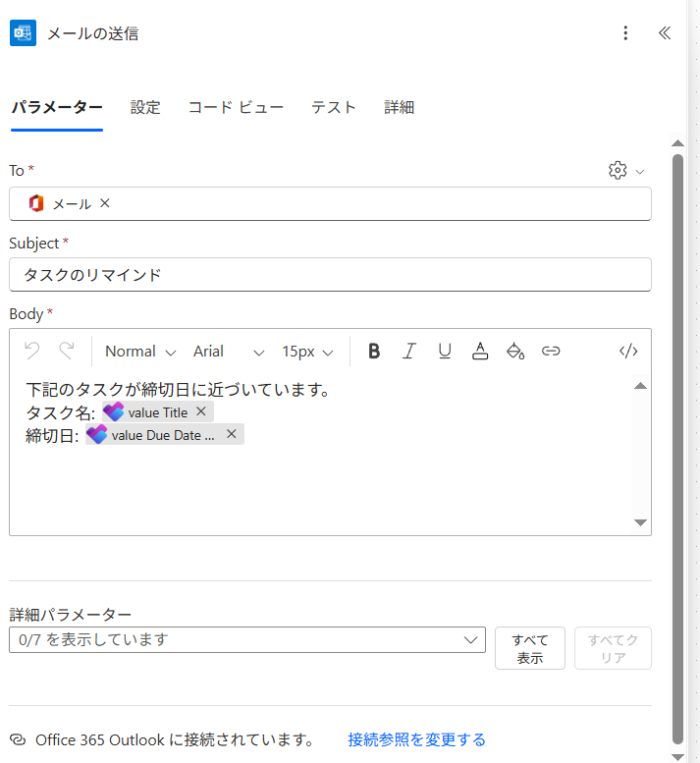Click inside the To input field
The height and width of the screenshot is (763, 700).
pyautogui.click(x=330, y=204)
